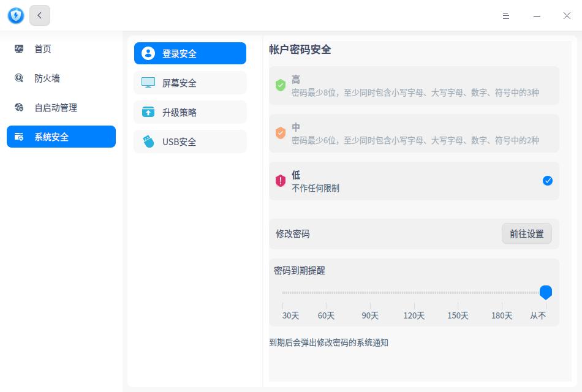Click the 90天 mark on the expiry scale
Viewport: 582px width, 392px height.
[370, 315]
